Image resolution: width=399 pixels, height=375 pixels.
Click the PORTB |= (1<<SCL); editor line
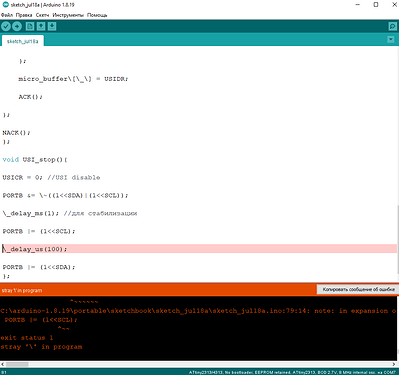tap(39, 231)
